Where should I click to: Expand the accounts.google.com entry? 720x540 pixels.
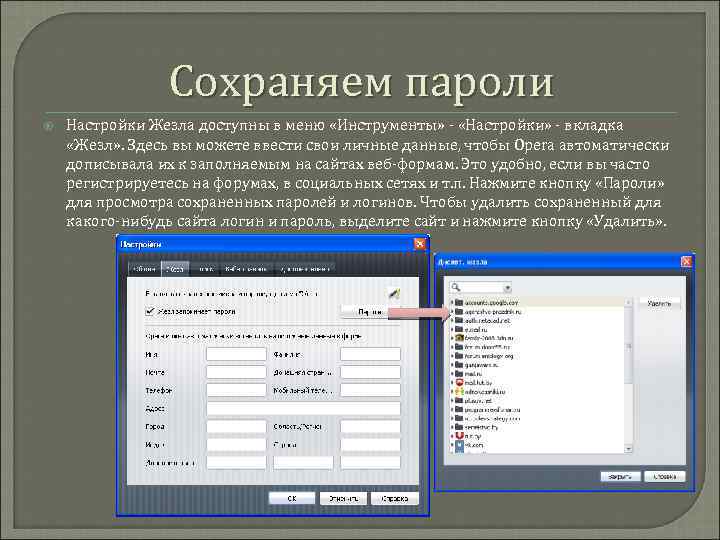[x=452, y=303]
